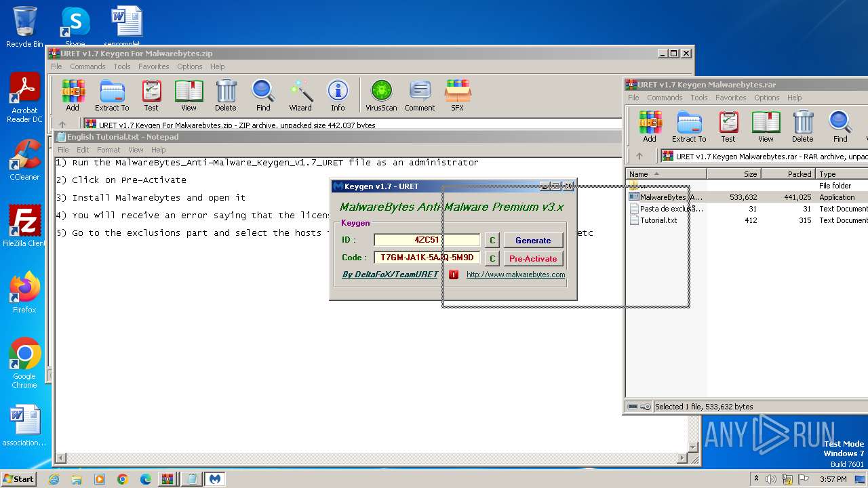Open the Favorites menu in the Keygen zip window
The width and height of the screenshot is (868, 488).
point(154,66)
